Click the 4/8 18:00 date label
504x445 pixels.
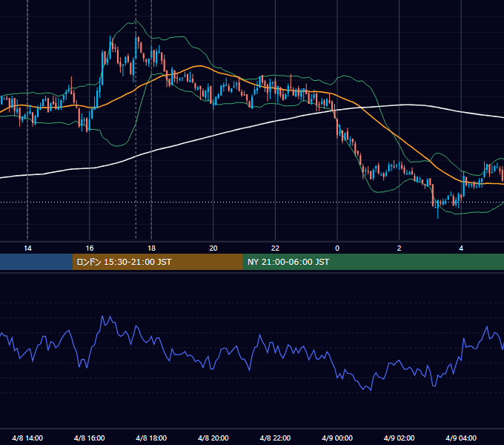pos(151,438)
